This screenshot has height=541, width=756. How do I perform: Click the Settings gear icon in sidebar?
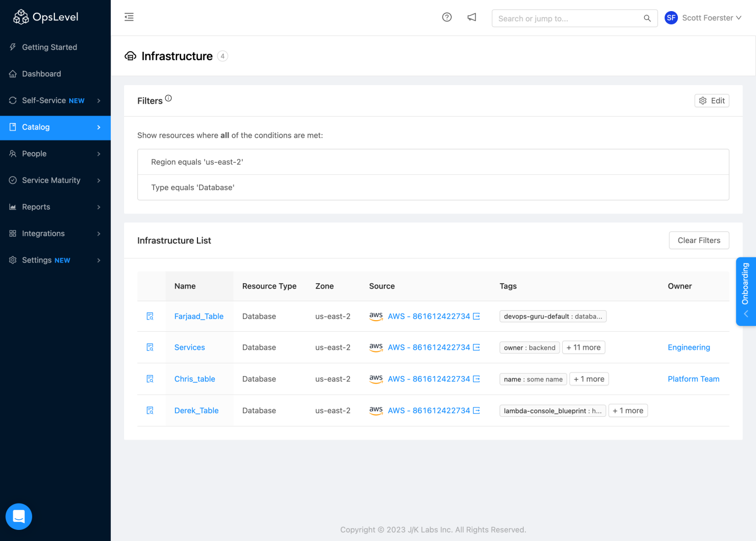point(13,260)
